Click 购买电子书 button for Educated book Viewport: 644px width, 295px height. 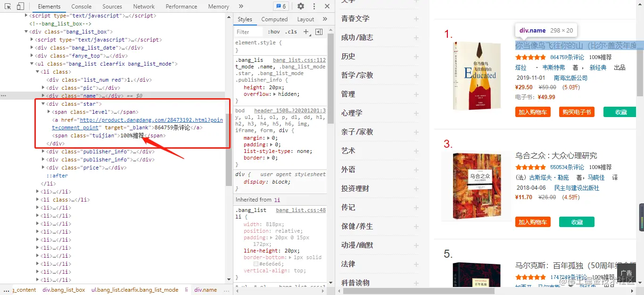point(577,112)
